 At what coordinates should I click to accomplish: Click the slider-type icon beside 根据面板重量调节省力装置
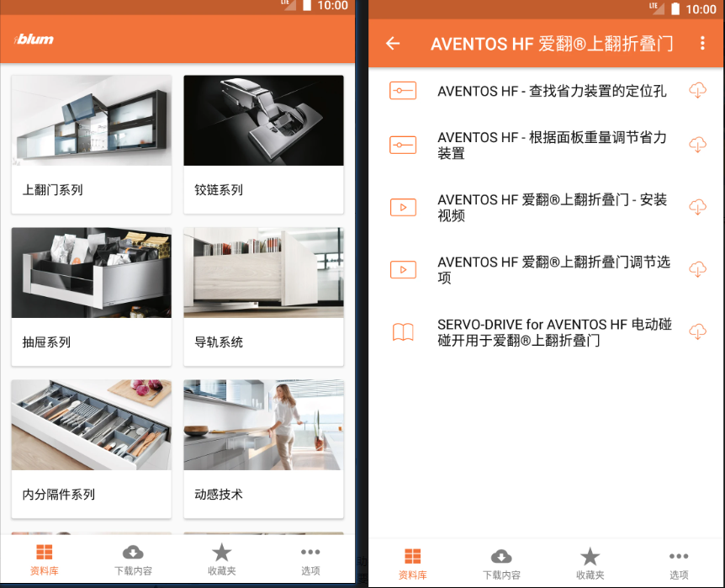coord(403,145)
